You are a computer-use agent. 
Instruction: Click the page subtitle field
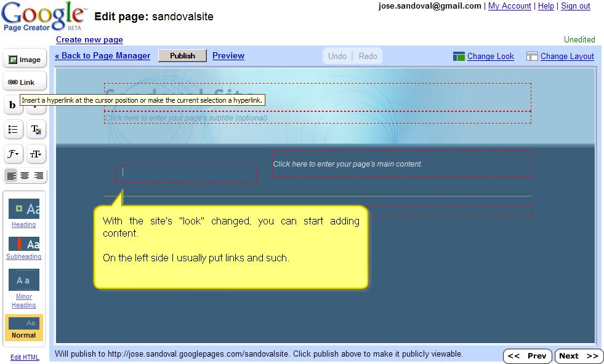point(318,117)
